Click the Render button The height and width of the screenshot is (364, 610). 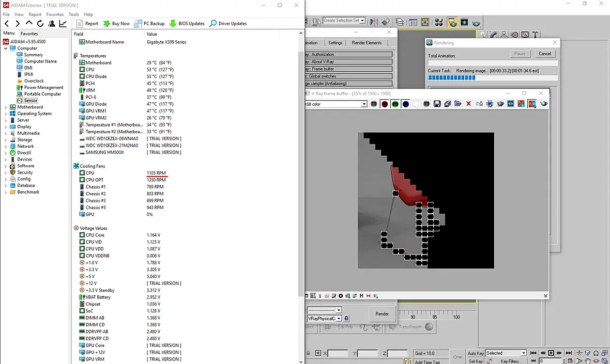click(382, 314)
